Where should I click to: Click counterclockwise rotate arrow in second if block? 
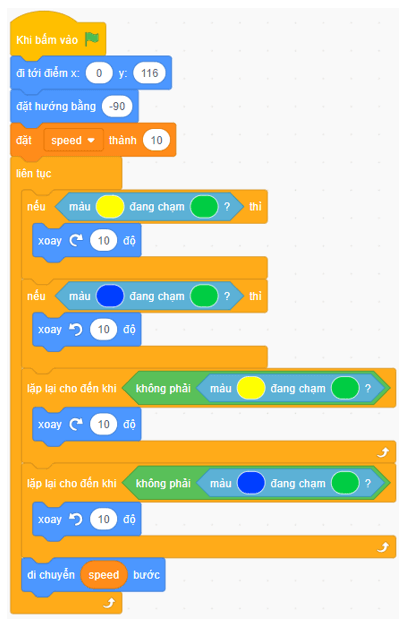pyautogui.click(x=76, y=329)
